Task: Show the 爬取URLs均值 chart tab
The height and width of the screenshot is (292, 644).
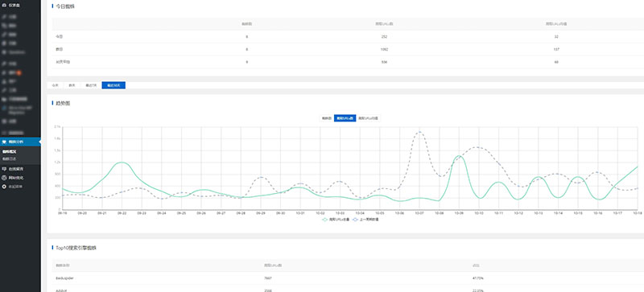Action: (368, 118)
